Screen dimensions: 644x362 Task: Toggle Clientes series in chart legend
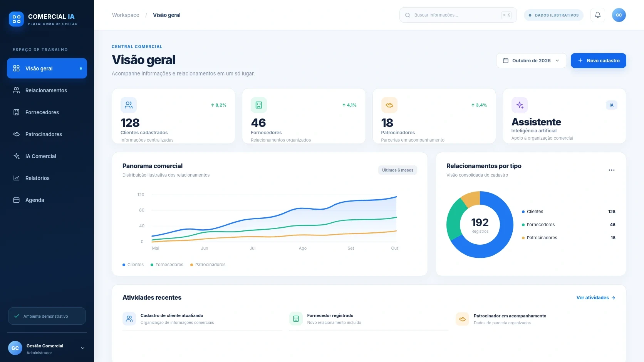point(133,265)
